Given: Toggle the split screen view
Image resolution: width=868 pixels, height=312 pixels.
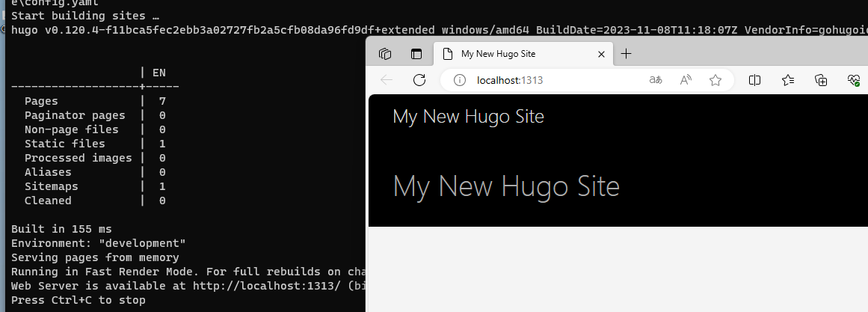Looking at the screenshot, I should point(755,80).
